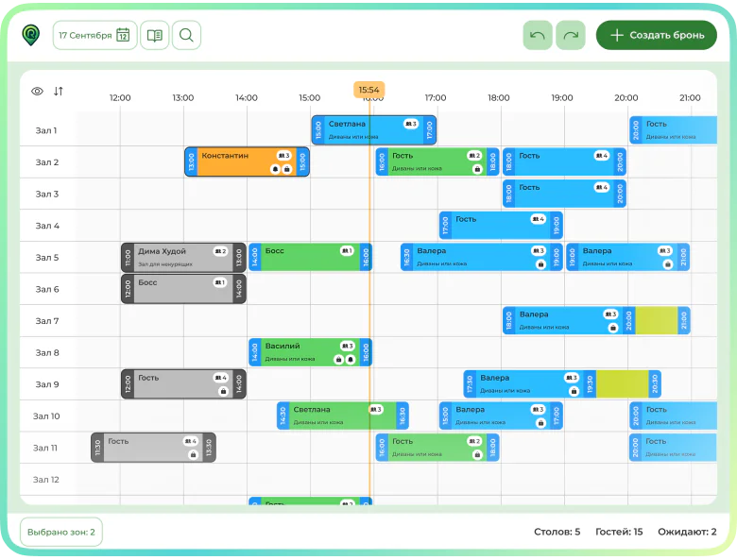
Task: Click yellow-green extension block in Зал 7
Action: pos(657,321)
